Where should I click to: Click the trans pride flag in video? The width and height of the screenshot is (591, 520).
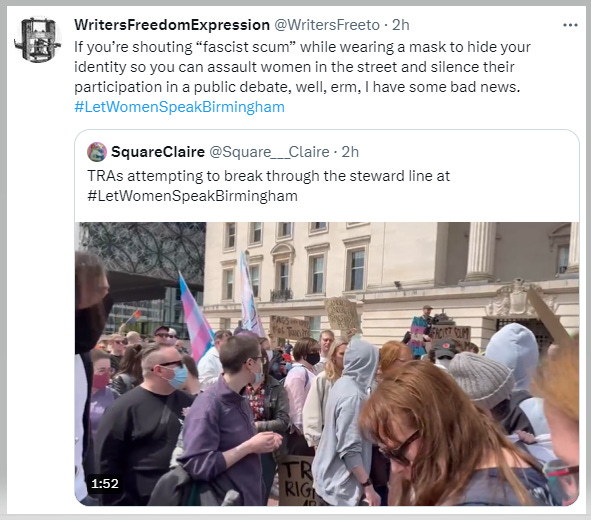click(x=196, y=317)
